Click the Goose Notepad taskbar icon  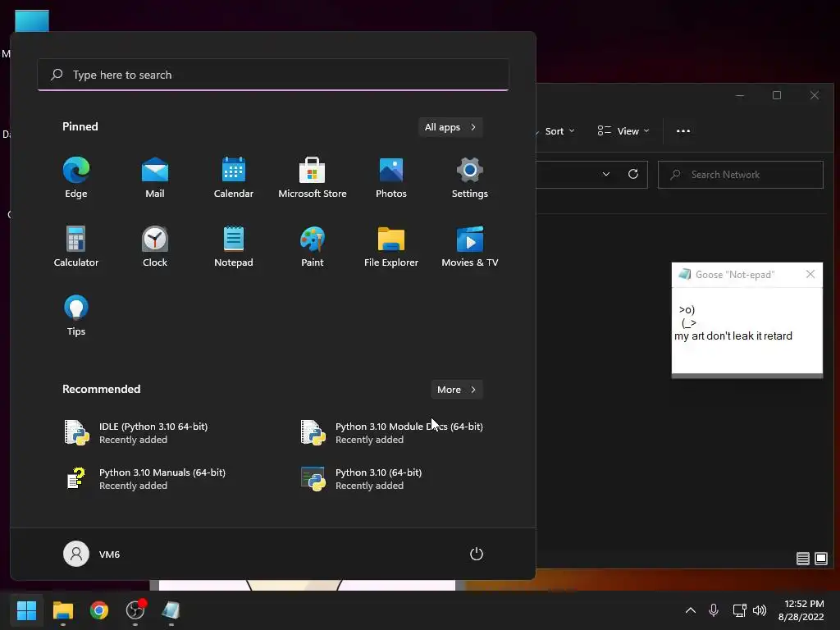171,610
